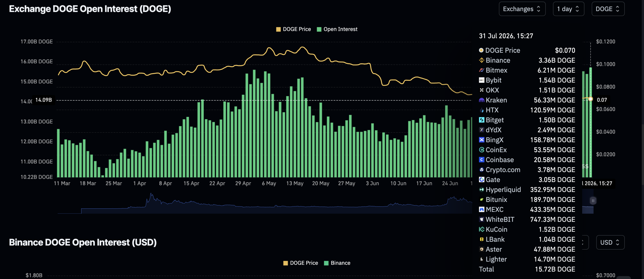Click the MEXC exchange icon
Image resolution: width=644 pixels, height=279 pixels.
click(x=481, y=209)
